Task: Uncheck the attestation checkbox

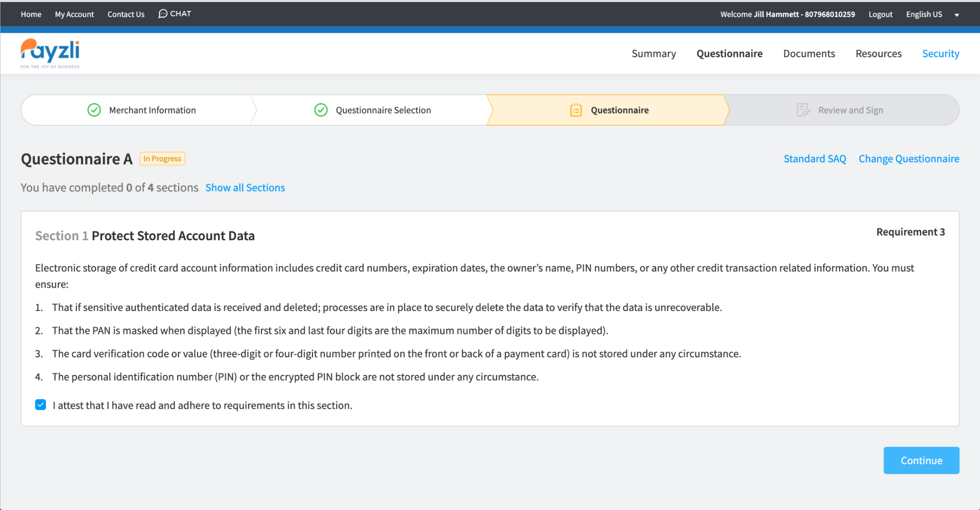Action: 40,405
